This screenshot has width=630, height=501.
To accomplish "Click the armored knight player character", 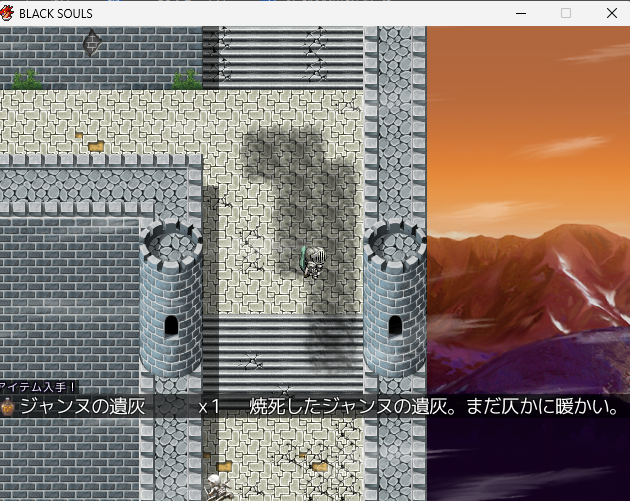I will click(312, 262).
